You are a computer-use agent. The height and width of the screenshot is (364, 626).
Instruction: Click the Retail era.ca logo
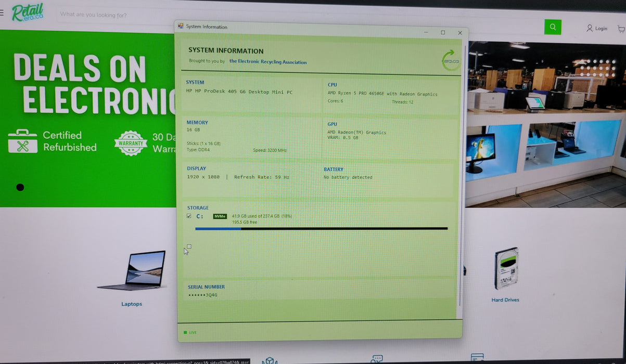click(28, 12)
